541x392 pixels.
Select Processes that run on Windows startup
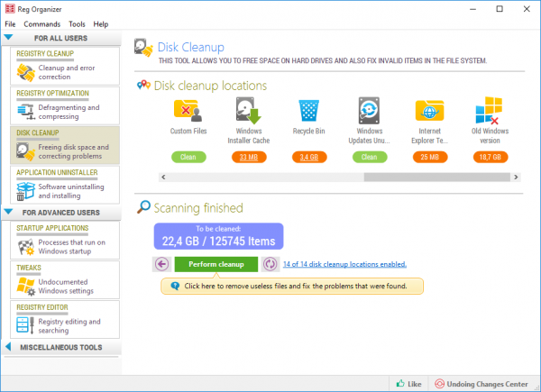pos(72,247)
